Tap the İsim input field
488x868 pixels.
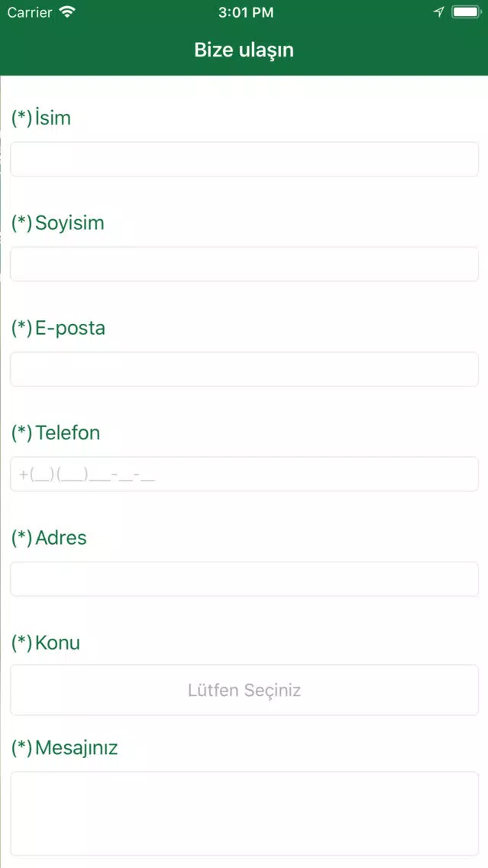point(244,160)
